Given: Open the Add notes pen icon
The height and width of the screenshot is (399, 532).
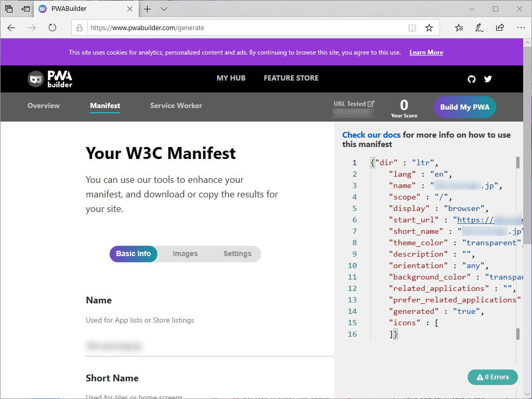Looking at the screenshot, I should [480, 28].
